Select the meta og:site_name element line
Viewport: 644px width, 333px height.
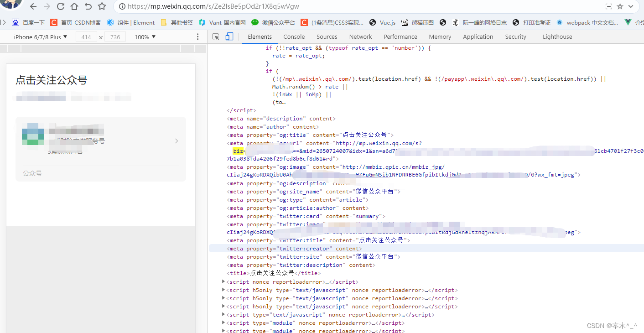pyautogui.click(x=313, y=192)
